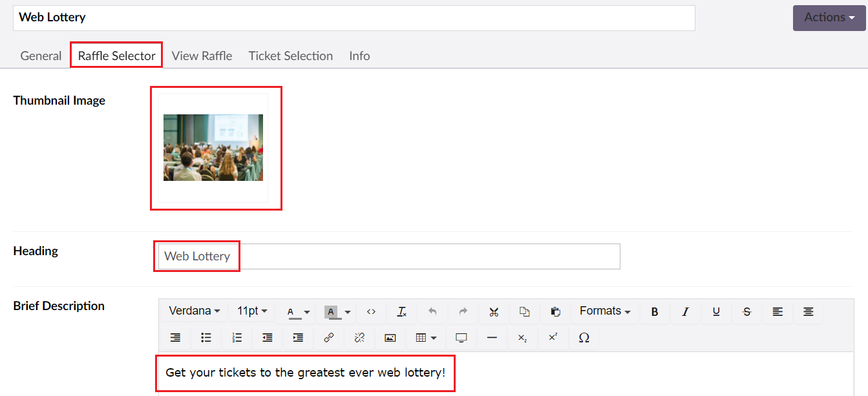Toggle bold formatting in the editor
The image size is (868, 396).
coord(655,311)
